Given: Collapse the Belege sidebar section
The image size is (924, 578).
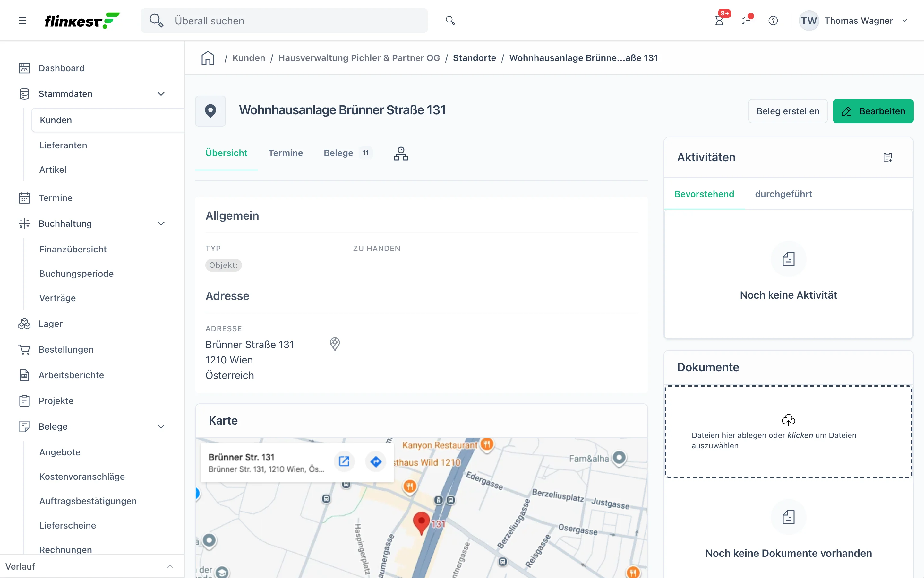Looking at the screenshot, I should 161,427.
